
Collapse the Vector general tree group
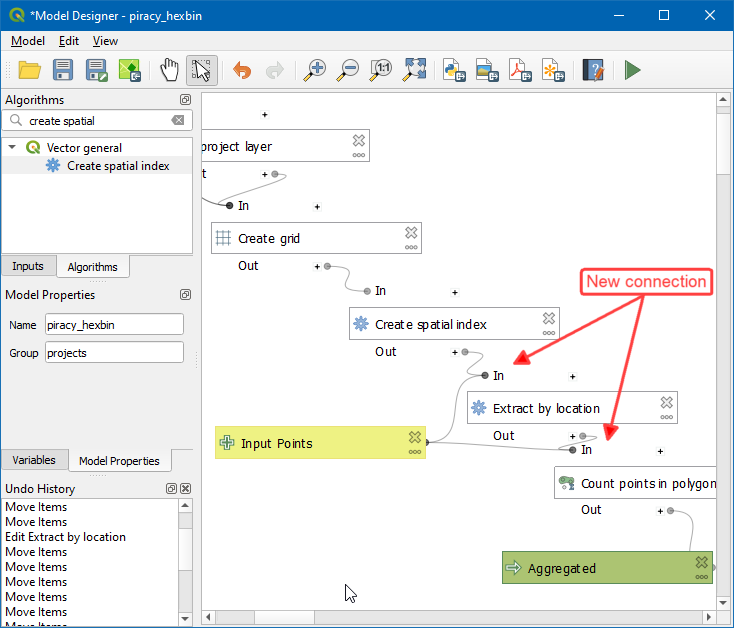(x=13, y=147)
